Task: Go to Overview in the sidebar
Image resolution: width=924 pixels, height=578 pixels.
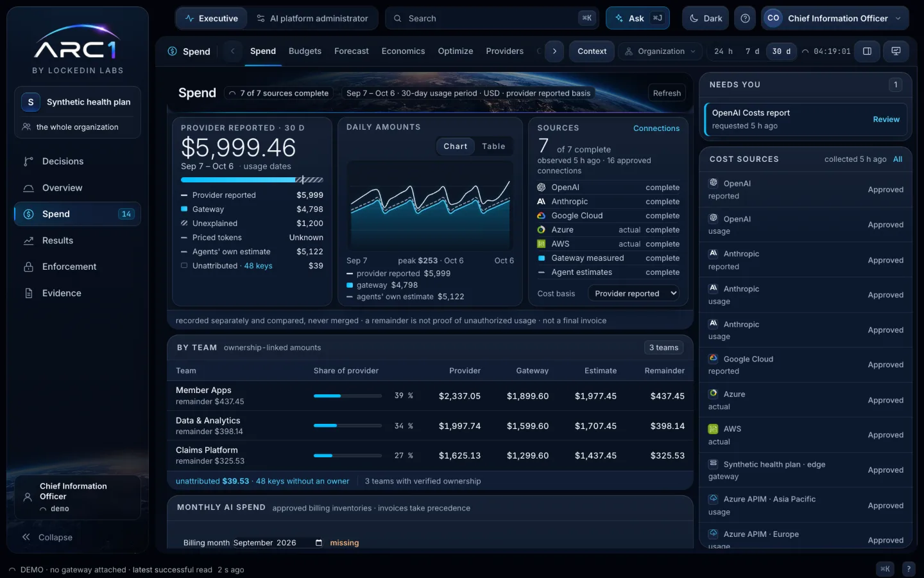Action: tap(77, 188)
